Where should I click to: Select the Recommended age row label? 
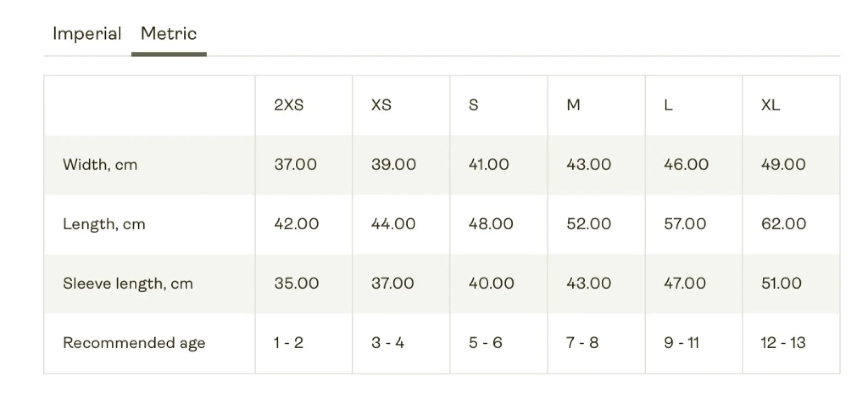pos(134,343)
